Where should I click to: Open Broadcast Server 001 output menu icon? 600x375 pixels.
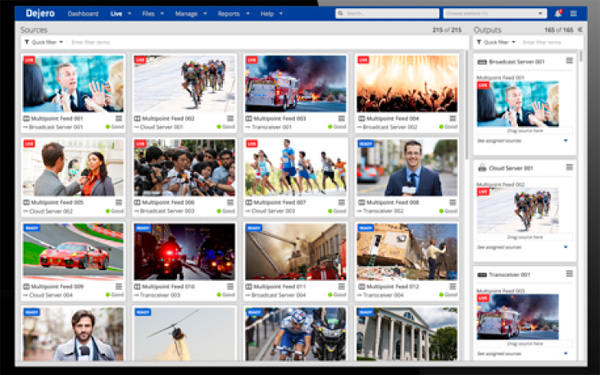click(569, 60)
